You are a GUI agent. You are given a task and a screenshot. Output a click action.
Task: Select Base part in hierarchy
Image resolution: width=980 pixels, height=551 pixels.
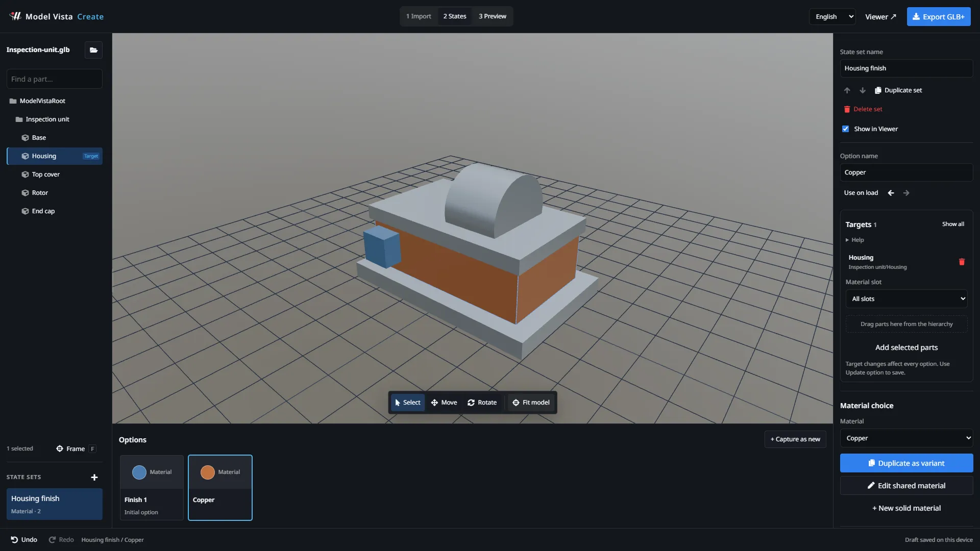point(55,138)
